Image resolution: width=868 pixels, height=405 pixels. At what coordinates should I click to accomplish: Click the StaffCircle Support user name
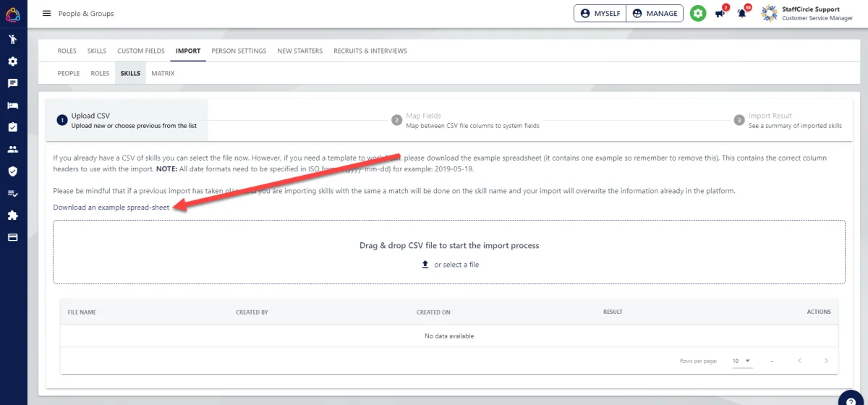[x=811, y=9]
